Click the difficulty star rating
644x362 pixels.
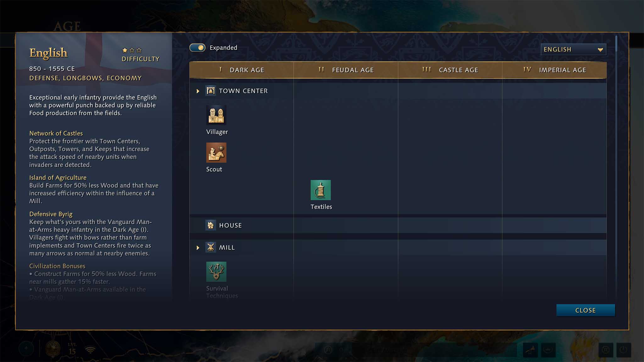pos(132,50)
